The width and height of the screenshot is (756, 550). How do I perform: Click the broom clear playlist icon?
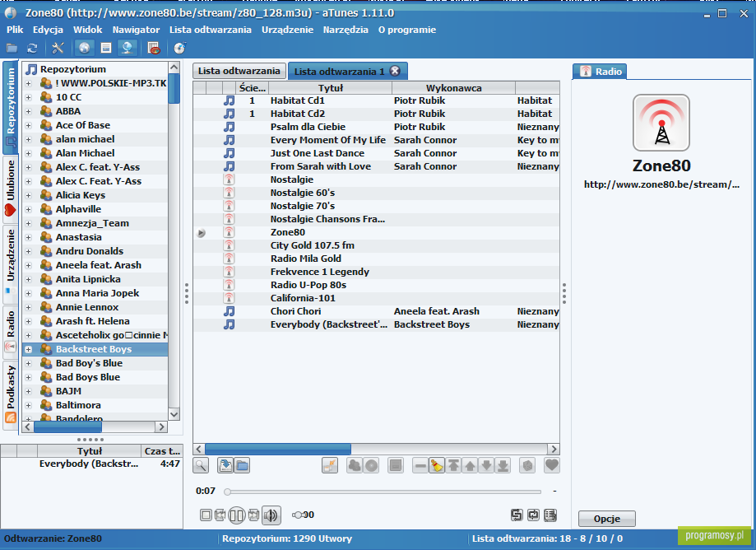(x=437, y=465)
